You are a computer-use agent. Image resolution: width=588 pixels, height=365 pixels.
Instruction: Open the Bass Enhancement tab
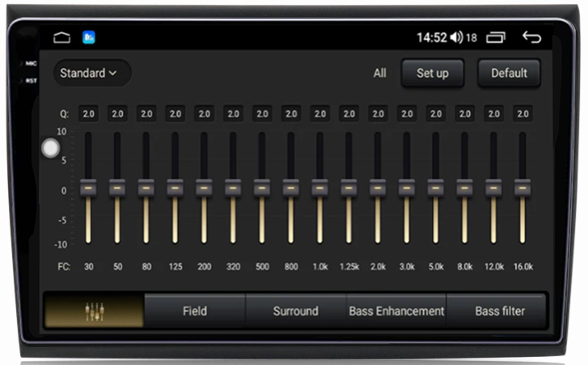tap(396, 311)
